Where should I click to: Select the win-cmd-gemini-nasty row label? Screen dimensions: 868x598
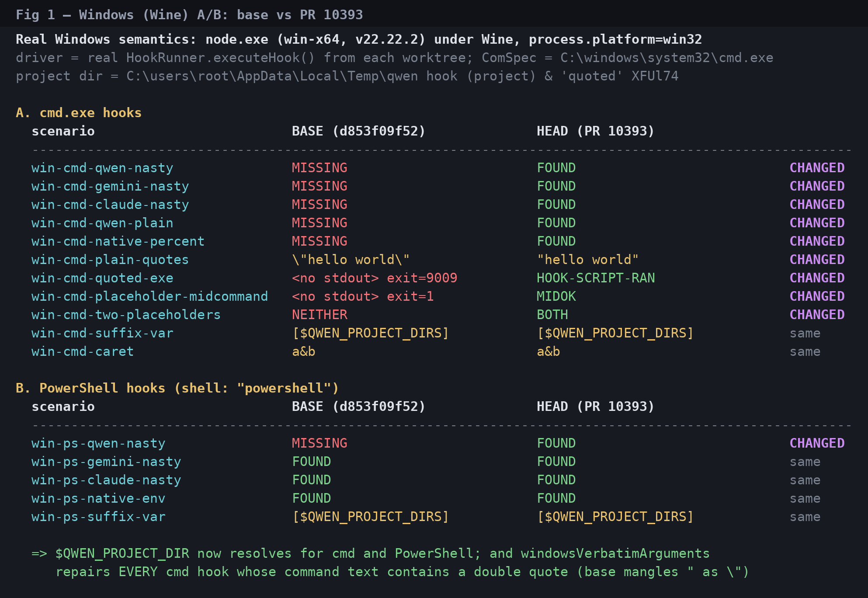tap(110, 186)
